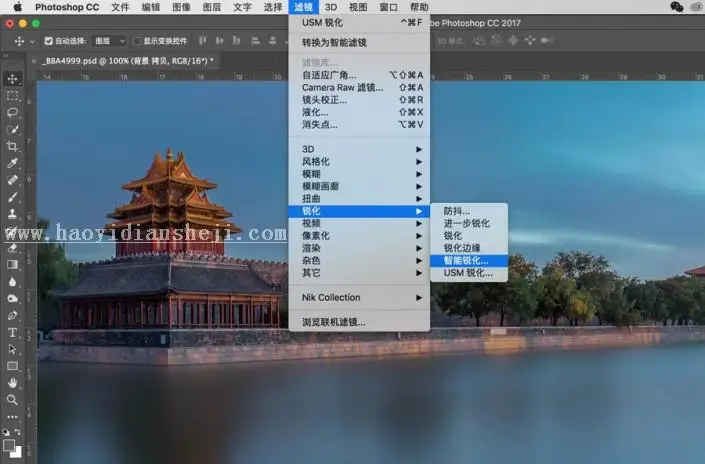Swap foreground and background colors
Screen dimensions: 705x464
(18, 432)
